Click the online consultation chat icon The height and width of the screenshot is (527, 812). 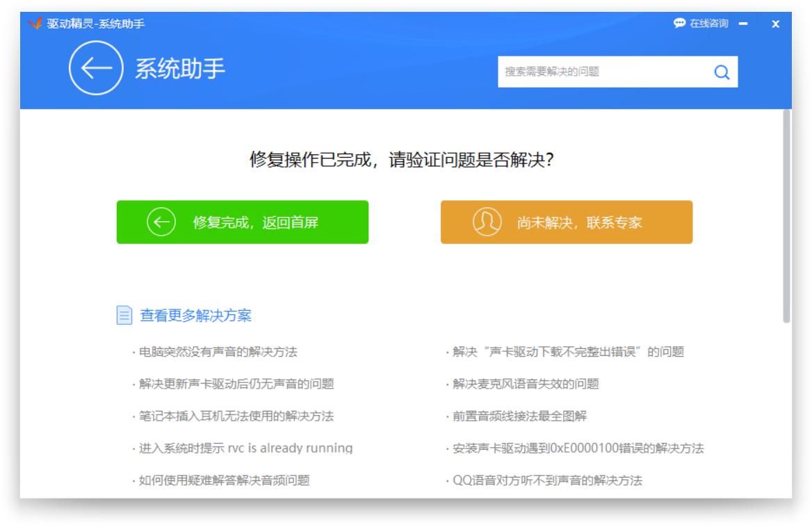679,24
